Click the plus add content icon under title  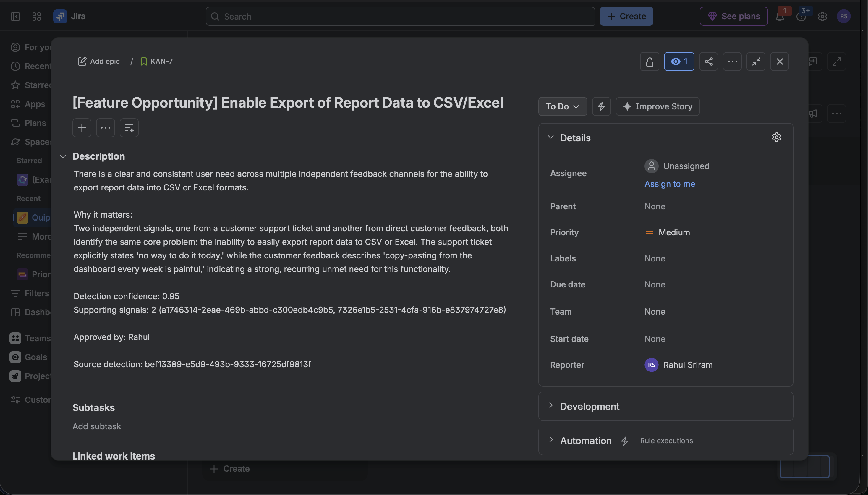82,128
